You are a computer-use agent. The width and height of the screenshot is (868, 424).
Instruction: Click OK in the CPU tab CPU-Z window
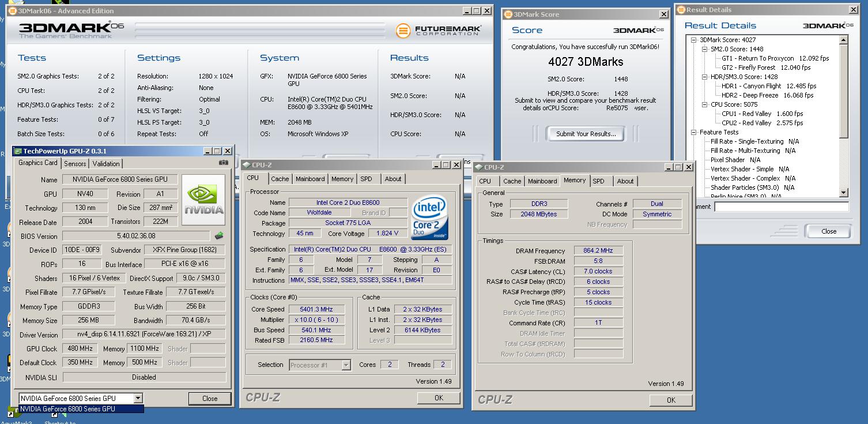point(439,398)
